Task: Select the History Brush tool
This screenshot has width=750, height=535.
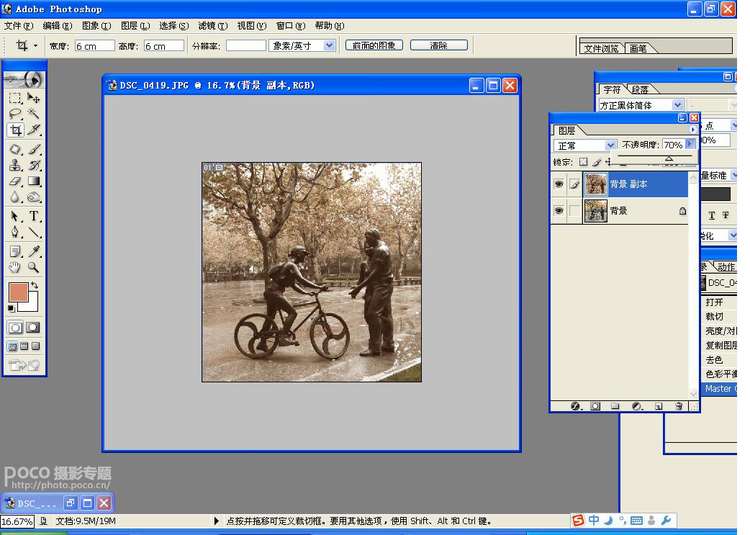Action: (33, 165)
